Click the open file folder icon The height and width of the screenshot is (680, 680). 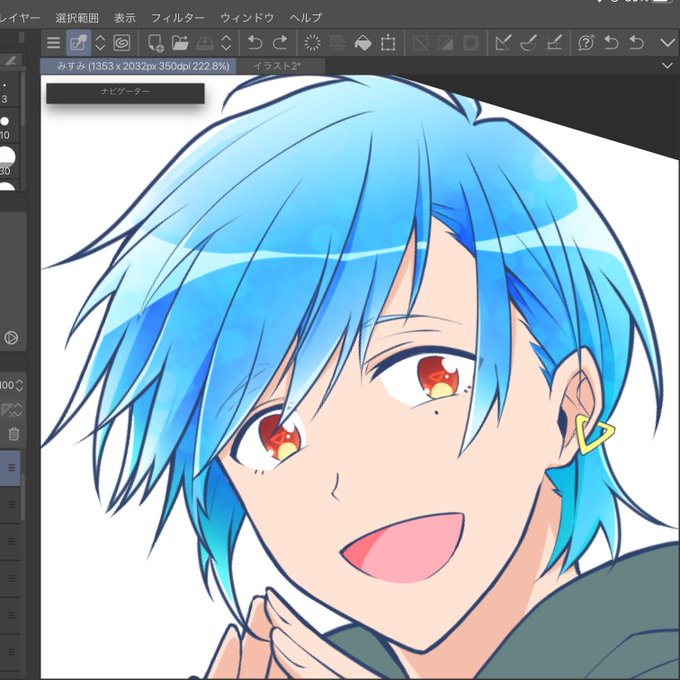180,42
